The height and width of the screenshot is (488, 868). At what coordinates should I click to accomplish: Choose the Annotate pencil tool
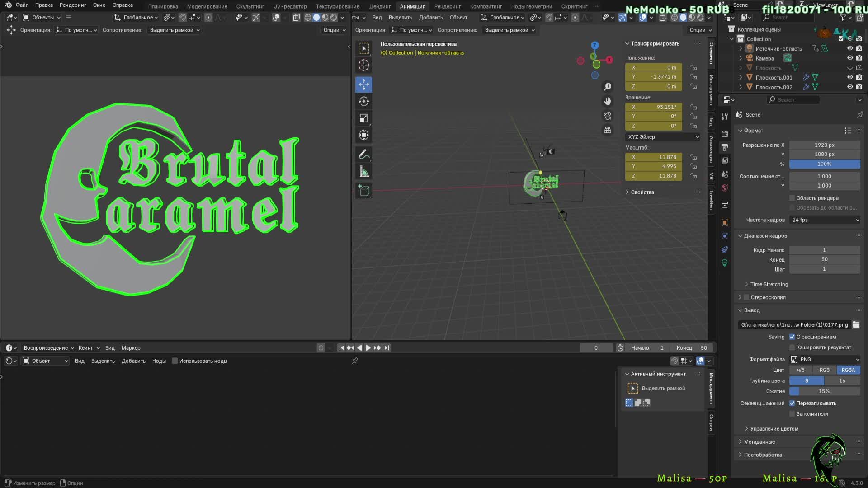pos(364,155)
